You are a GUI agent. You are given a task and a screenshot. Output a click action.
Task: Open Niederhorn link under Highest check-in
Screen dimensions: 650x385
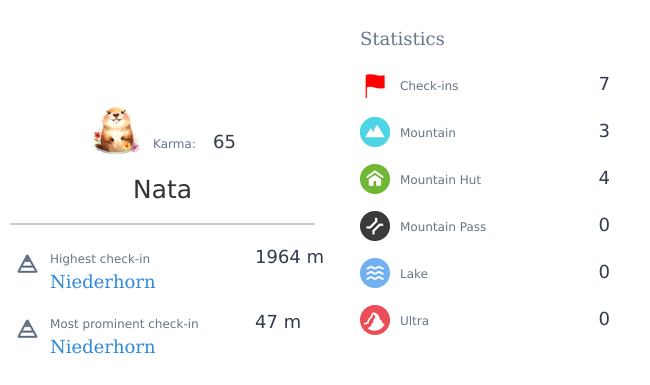coord(102,282)
